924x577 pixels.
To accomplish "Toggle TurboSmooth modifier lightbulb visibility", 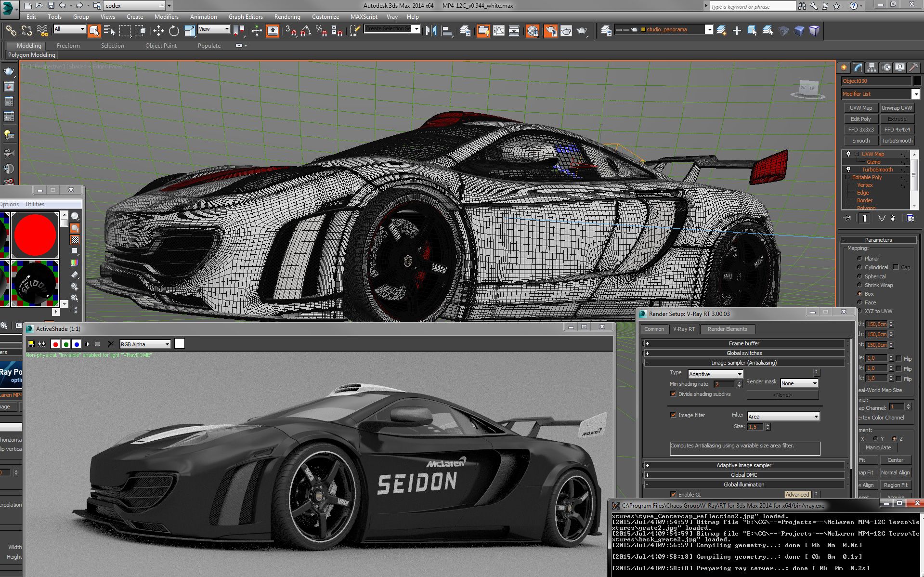I will click(x=848, y=170).
